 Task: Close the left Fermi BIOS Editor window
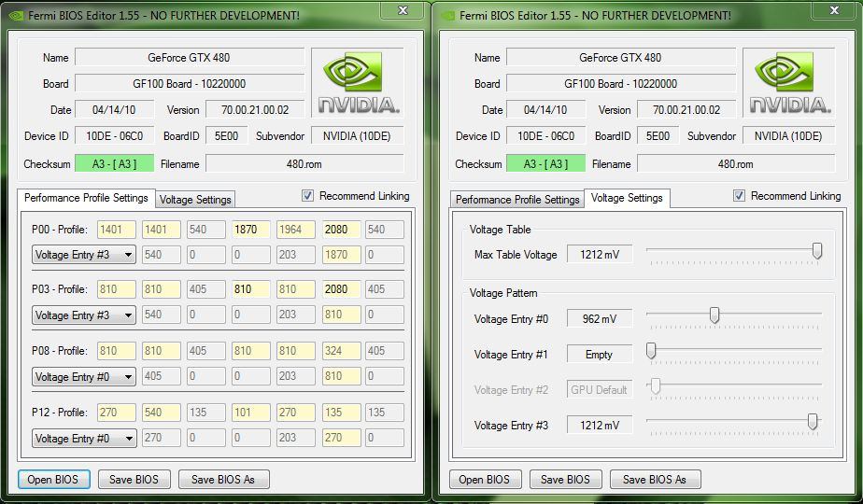click(x=403, y=10)
